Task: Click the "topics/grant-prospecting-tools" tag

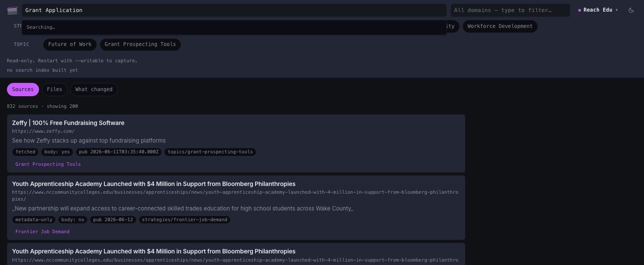Action: click(210, 152)
